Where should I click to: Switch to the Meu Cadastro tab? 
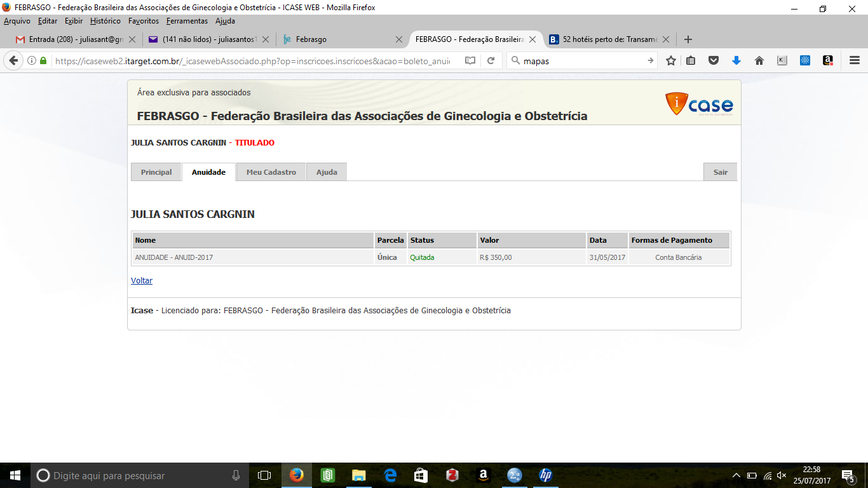click(x=271, y=172)
